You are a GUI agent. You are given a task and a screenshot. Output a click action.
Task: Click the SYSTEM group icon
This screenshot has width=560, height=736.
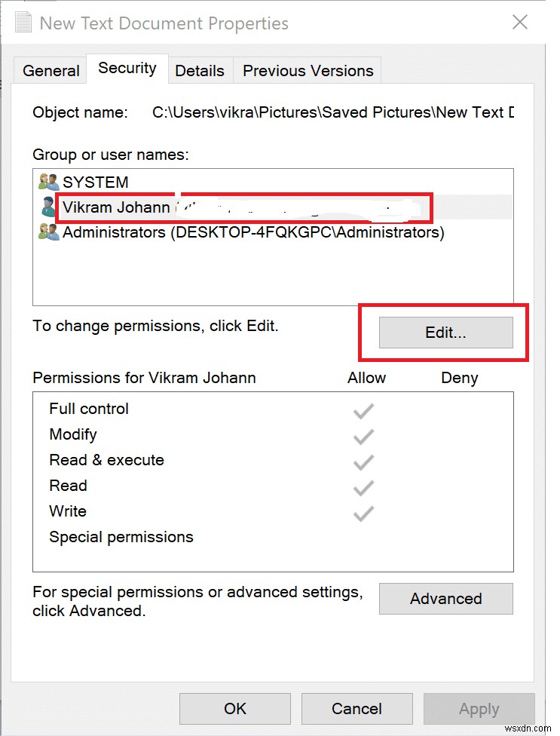click(48, 182)
